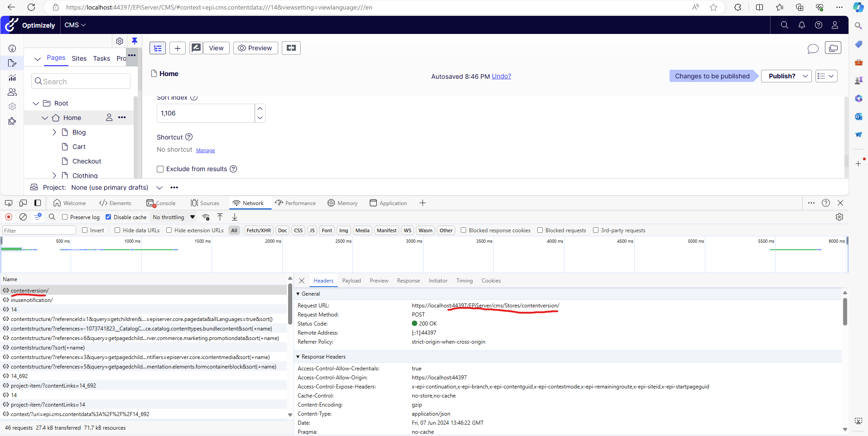Open DevTools network settings gear
Viewport: 868px width, 436px height.
[839, 217]
